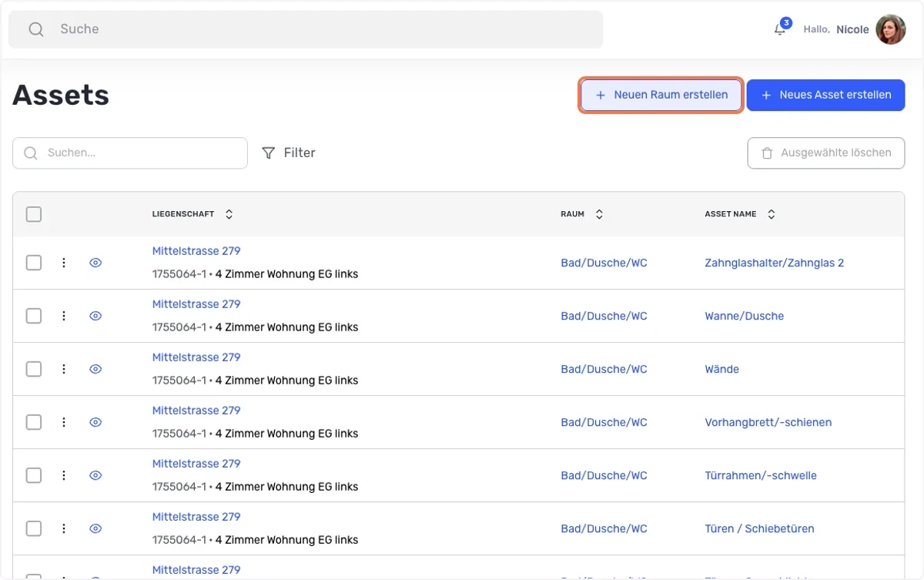View the Zahnglashalter/Zahnglas 2 asset via eye icon
The width and height of the screenshot is (924, 580).
95,263
